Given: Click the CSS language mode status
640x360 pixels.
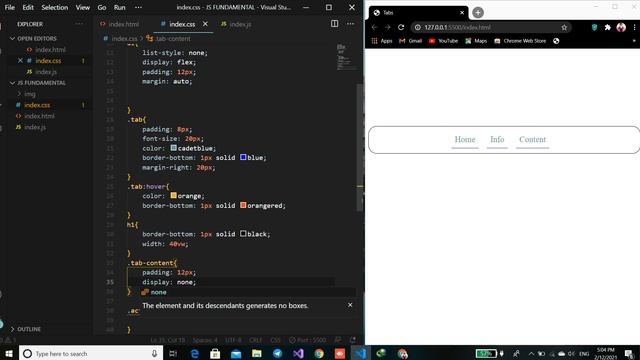Looking at the screenshot, I should 276,340.
